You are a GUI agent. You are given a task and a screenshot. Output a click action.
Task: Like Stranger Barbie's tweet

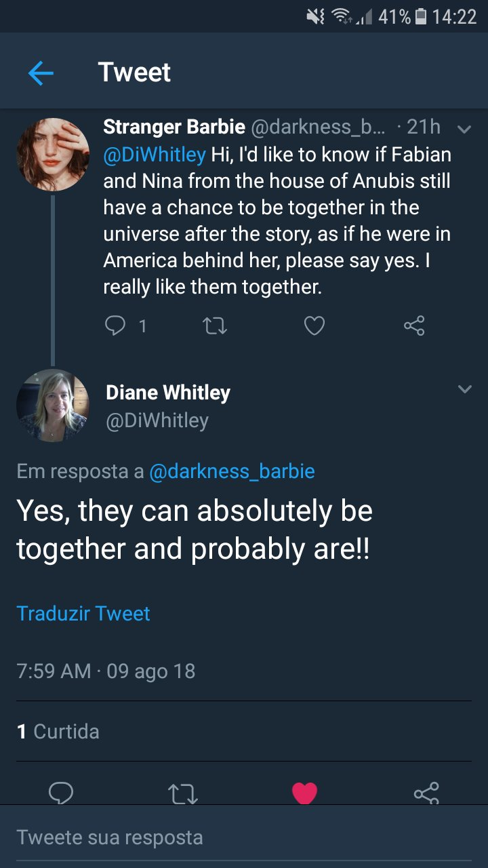(x=314, y=326)
